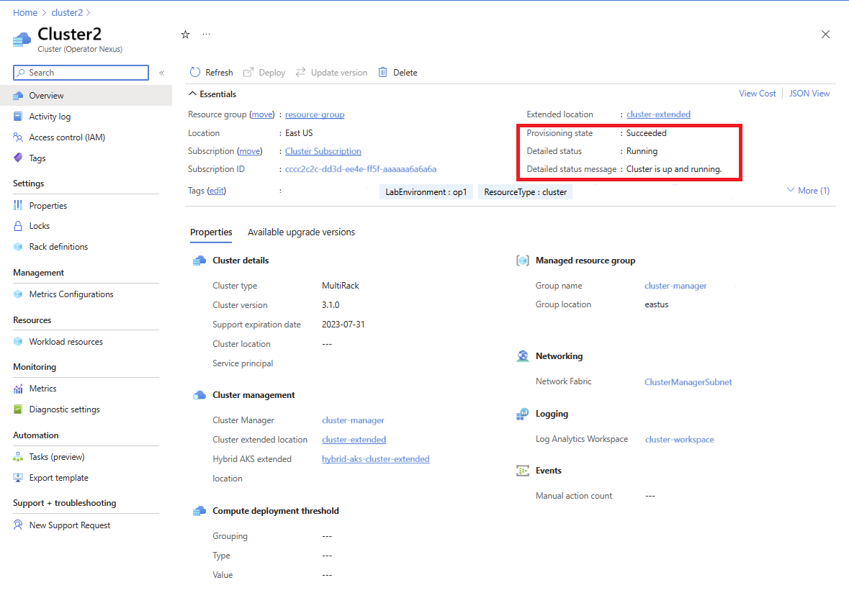This screenshot has height=616, width=849.
Task: Open the Access control (IAM) page
Action: point(67,137)
